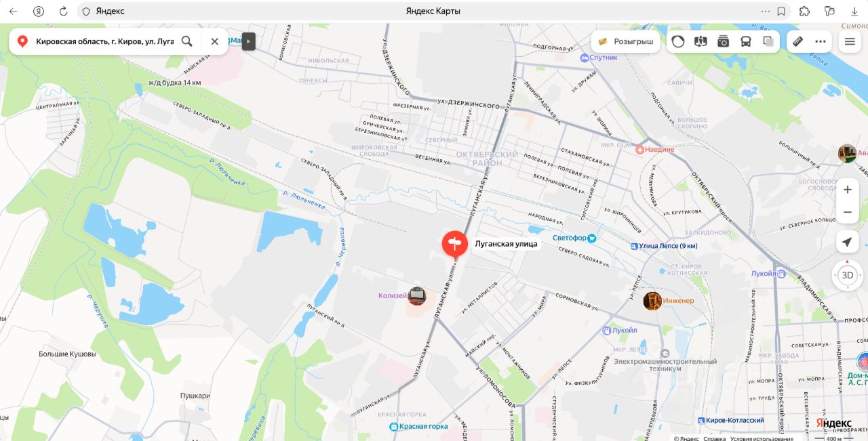Open more map tools ellipsis

(x=821, y=41)
